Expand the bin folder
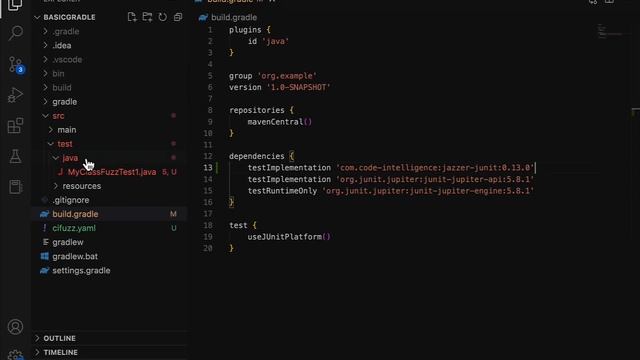This screenshot has width=640, height=360. click(58, 73)
